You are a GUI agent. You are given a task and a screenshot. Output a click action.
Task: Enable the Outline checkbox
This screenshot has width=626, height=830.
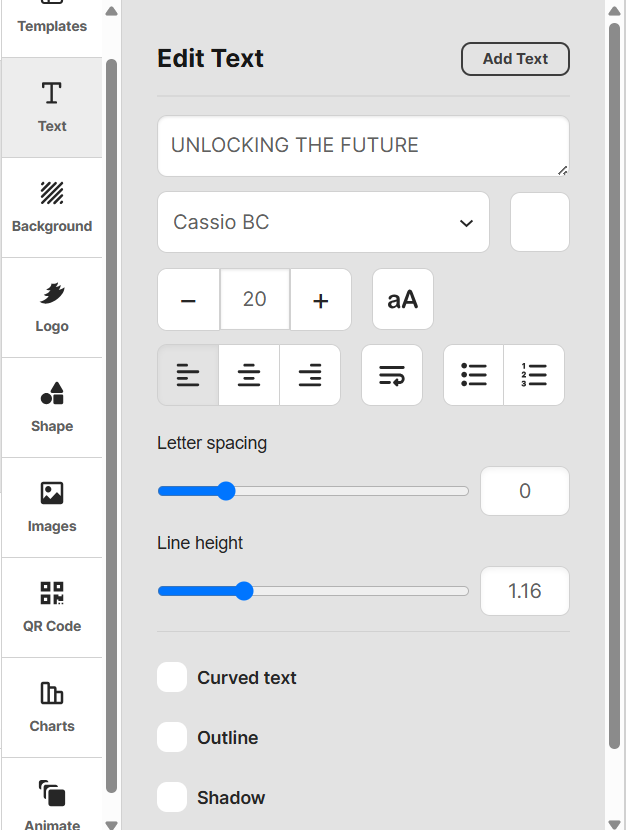pyautogui.click(x=172, y=737)
